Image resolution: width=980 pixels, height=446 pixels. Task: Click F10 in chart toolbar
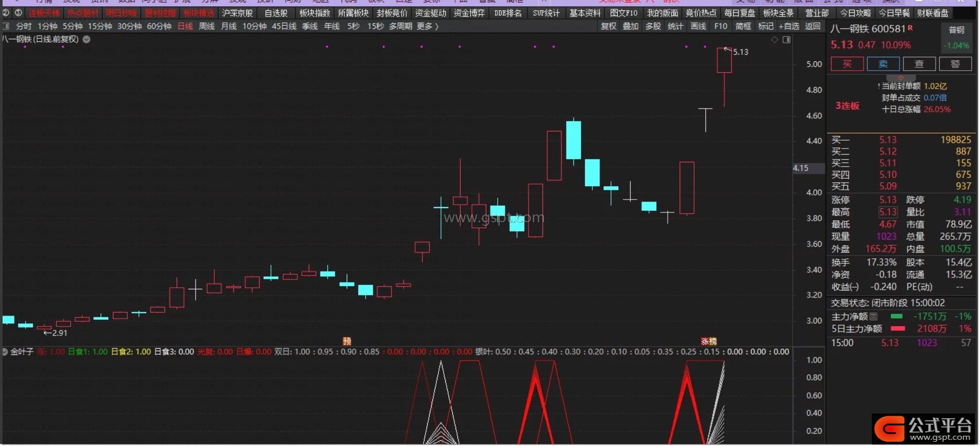pos(721,26)
